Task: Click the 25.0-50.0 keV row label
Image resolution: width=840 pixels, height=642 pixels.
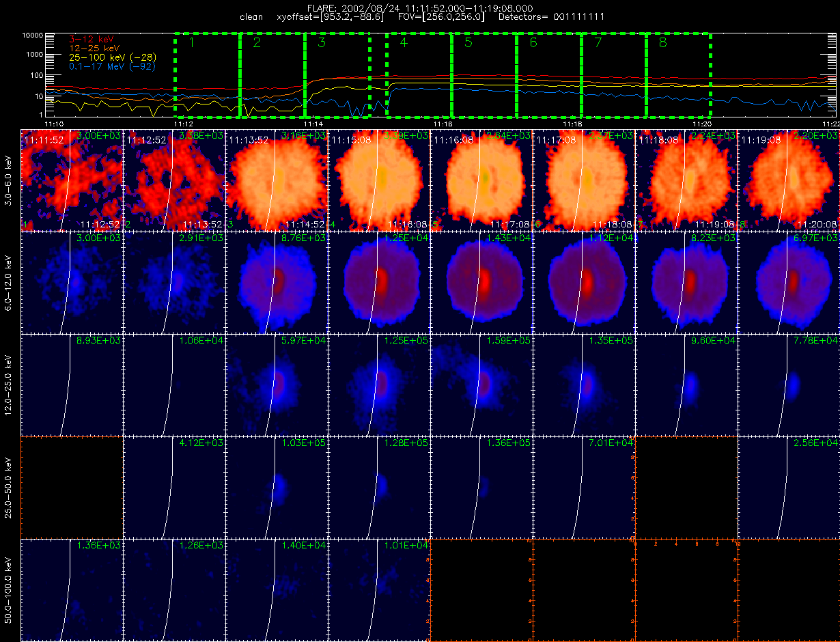Action: 10,488
